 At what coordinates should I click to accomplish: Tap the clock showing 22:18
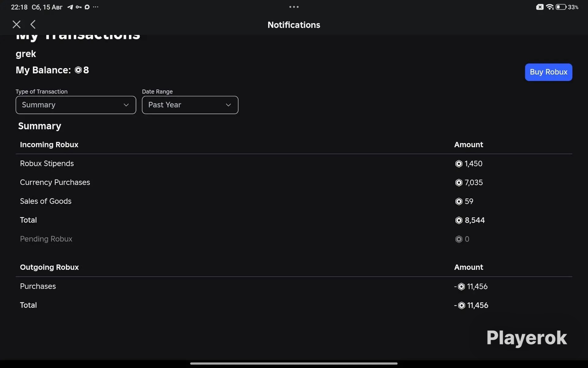coord(19,7)
